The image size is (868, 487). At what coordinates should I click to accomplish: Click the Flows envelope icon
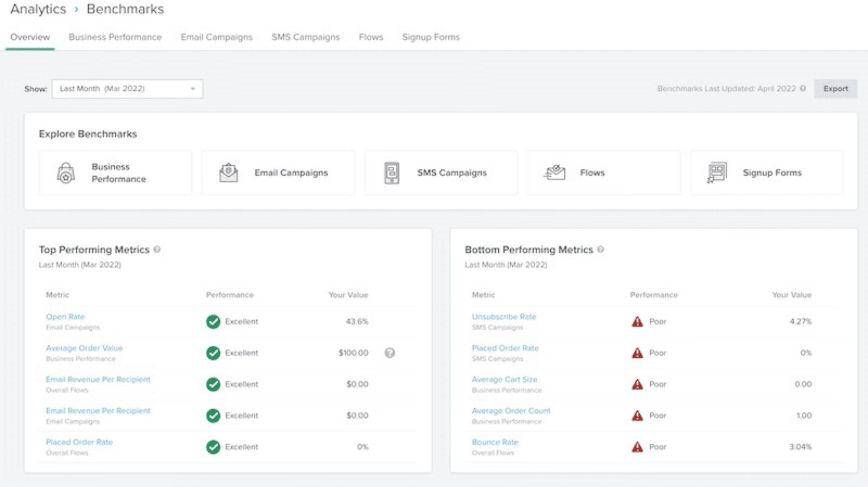click(x=555, y=173)
